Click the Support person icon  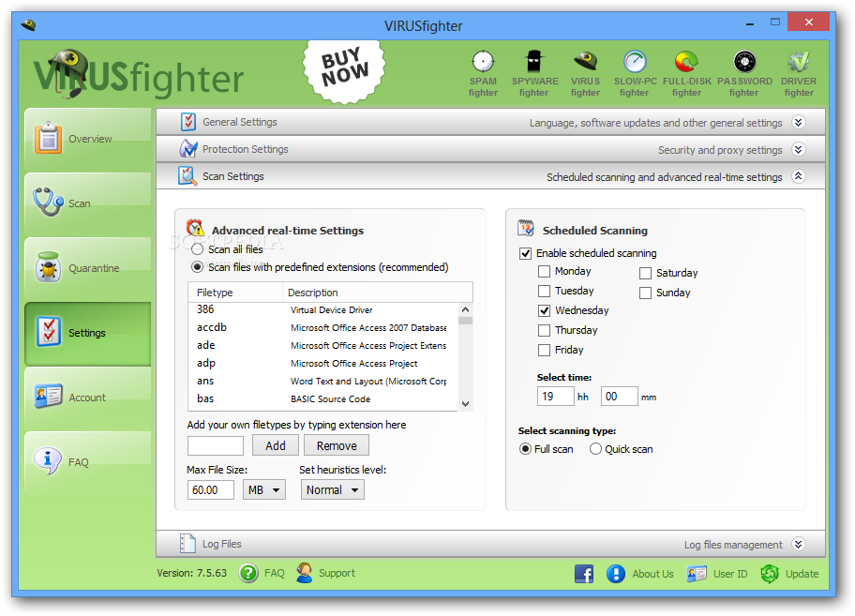coord(305,572)
